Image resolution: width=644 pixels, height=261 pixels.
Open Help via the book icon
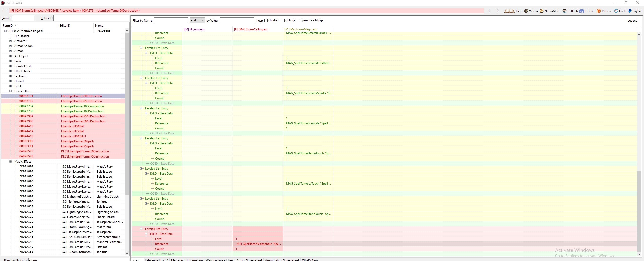click(x=509, y=11)
